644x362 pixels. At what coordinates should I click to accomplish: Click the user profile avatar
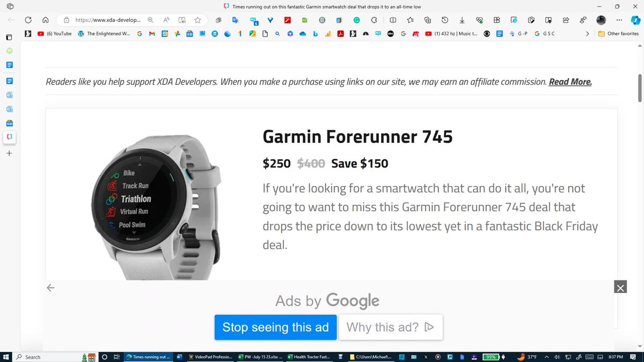pos(602,20)
